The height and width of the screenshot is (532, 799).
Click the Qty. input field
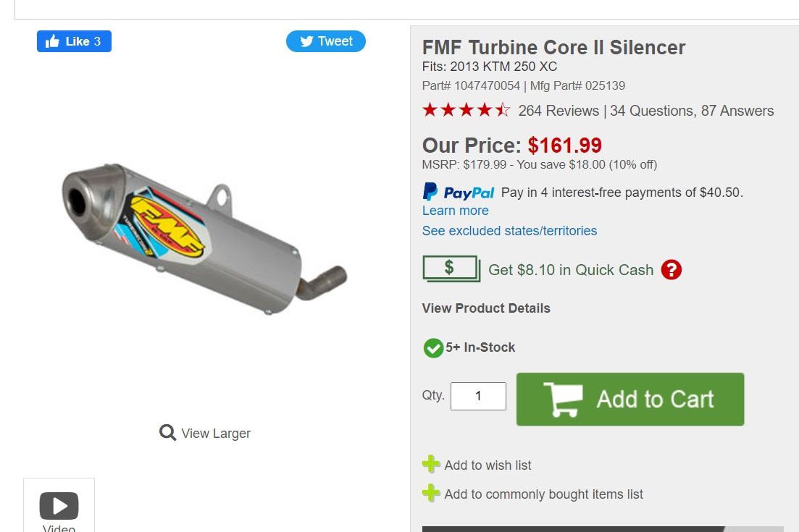[x=478, y=397]
